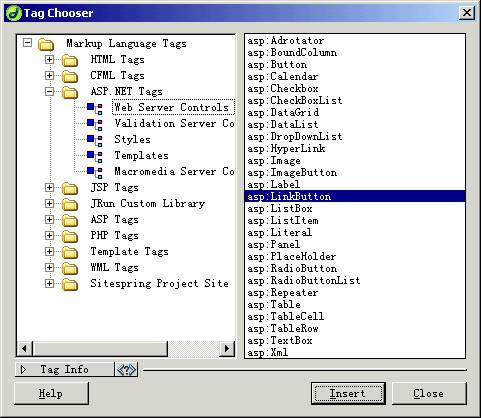
Task: Click the Web Server Controls category icon
Action: click(95, 108)
